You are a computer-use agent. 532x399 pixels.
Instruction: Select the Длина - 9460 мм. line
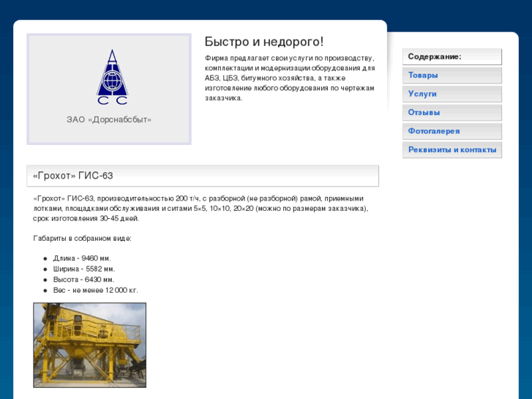point(82,258)
